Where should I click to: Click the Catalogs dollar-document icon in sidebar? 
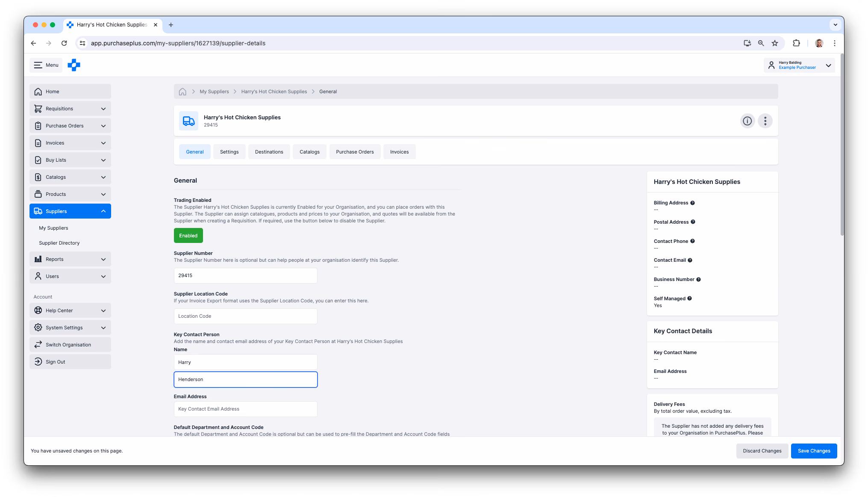(x=38, y=177)
